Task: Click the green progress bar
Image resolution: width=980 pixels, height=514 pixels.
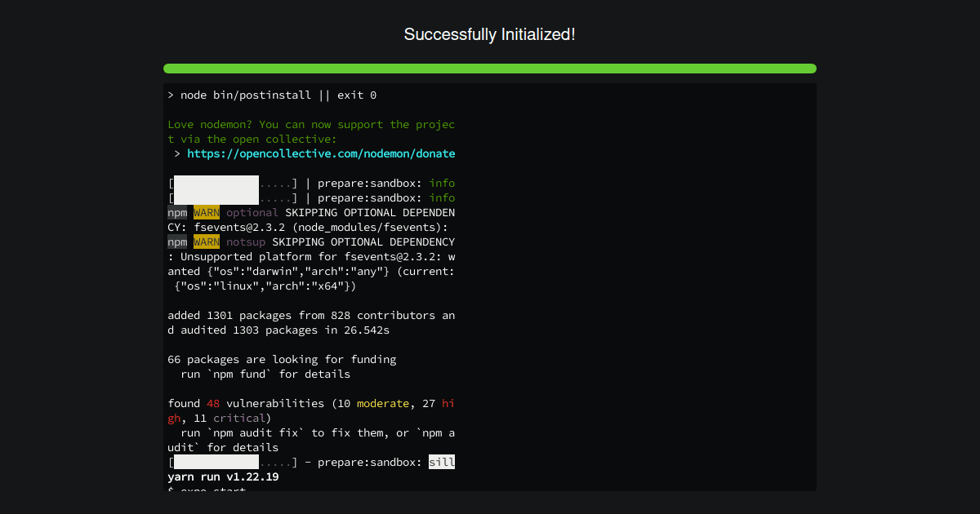Action: click(490, 69)
